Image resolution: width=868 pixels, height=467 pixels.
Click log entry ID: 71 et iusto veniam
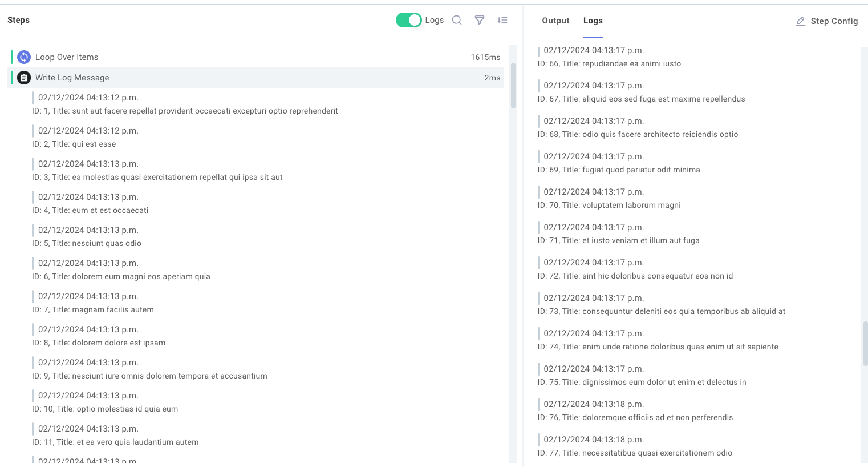(x=619, y=240)
